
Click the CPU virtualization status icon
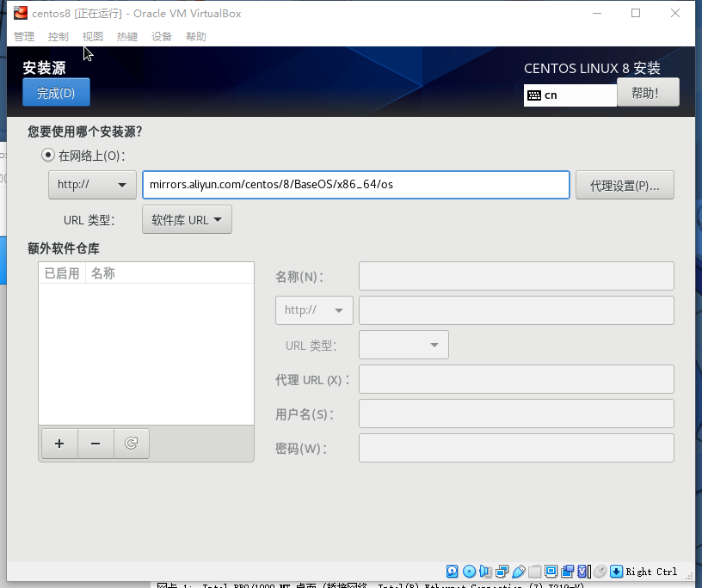584,572
